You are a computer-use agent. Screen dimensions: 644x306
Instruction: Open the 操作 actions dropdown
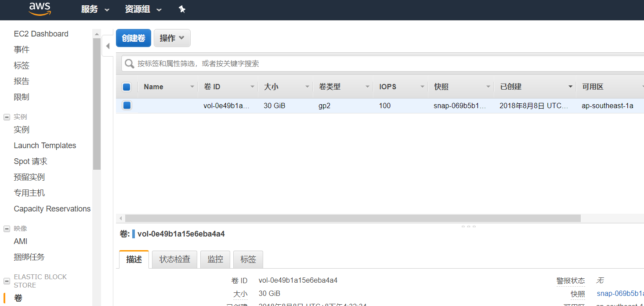click(172, 38)
